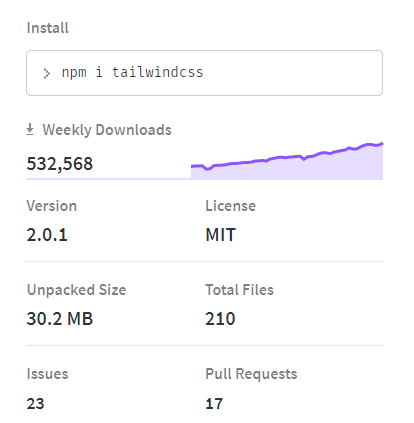This screenshot has width=414, height=423.
Task: Click the Weekly Downloads download icon
Action: click(x=30, y=129)
